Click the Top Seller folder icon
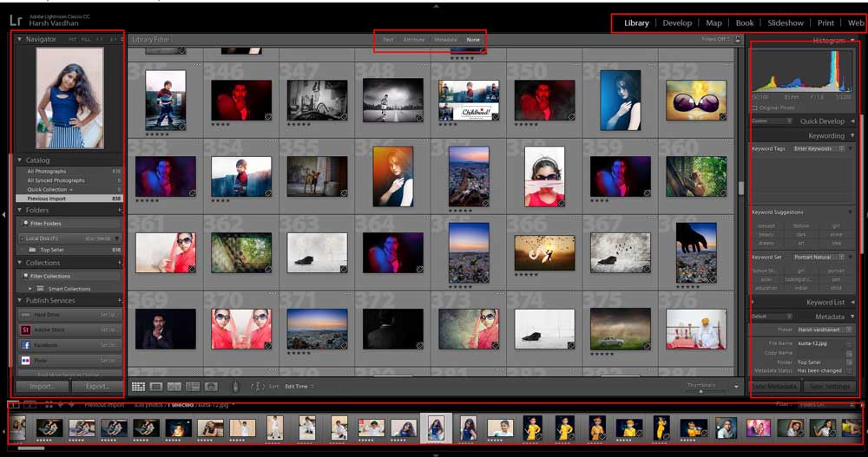 click(x=33, y=250)
